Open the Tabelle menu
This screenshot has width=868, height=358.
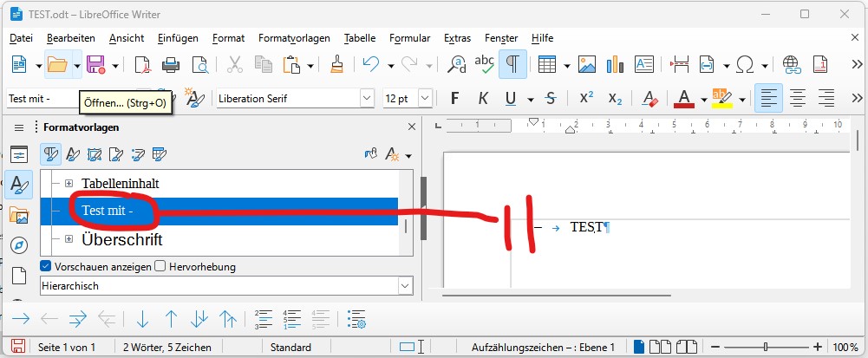360,38
